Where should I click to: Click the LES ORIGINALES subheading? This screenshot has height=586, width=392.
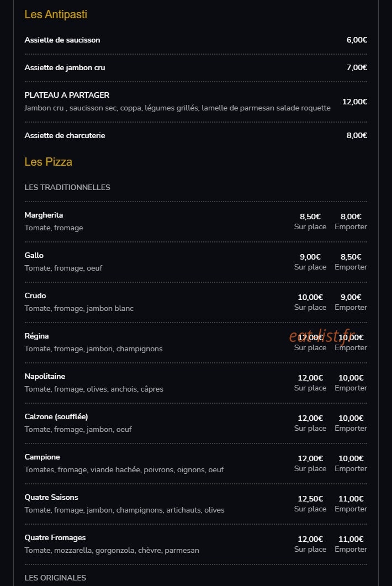(55, 578)
